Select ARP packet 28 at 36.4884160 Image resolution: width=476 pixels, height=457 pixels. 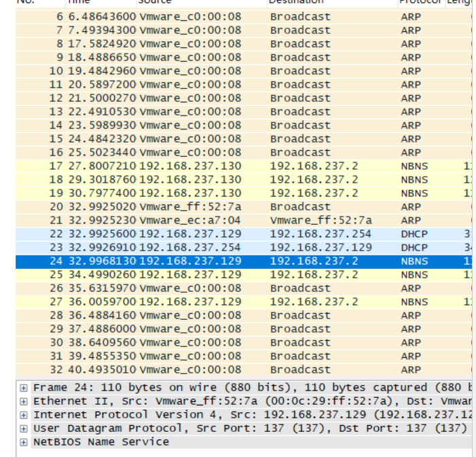tap(244, 315)
